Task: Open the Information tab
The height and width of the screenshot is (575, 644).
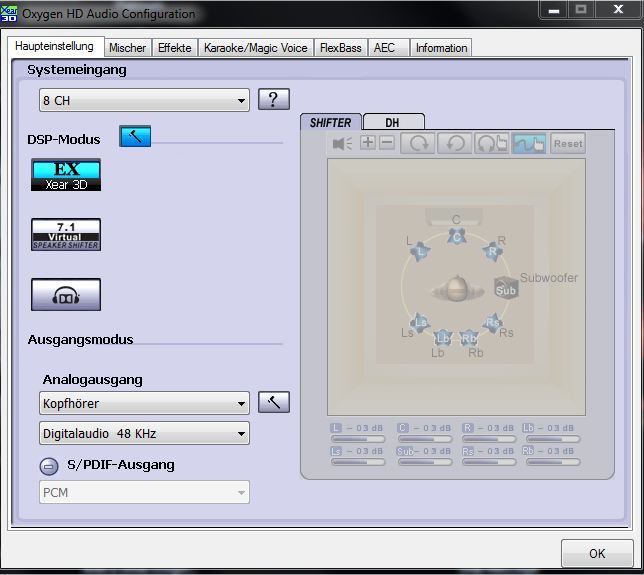Action: pos(441,48)
